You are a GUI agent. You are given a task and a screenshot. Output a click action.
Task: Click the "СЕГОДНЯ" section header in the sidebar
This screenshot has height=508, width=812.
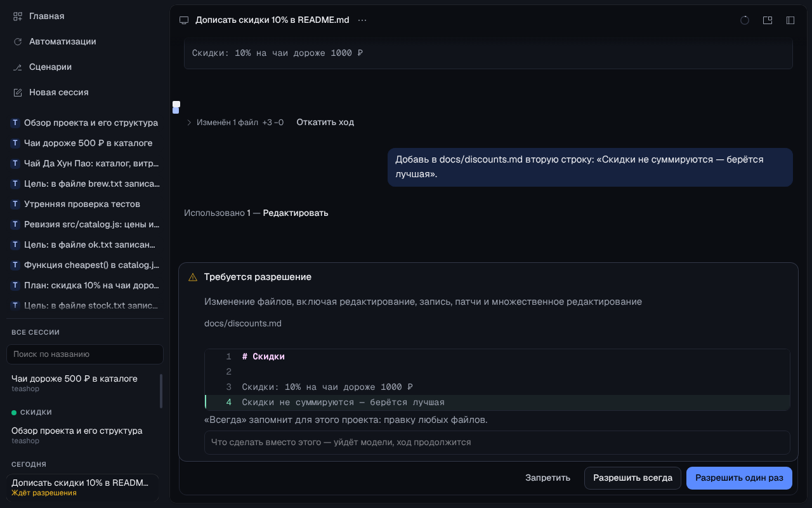tap(29, 464)
